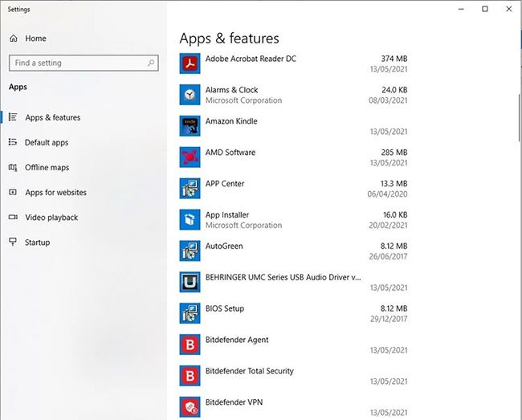The width and height of the screenshot is (522, 420).
Task: Open Startup apps settings
Action: click(37, 243)
